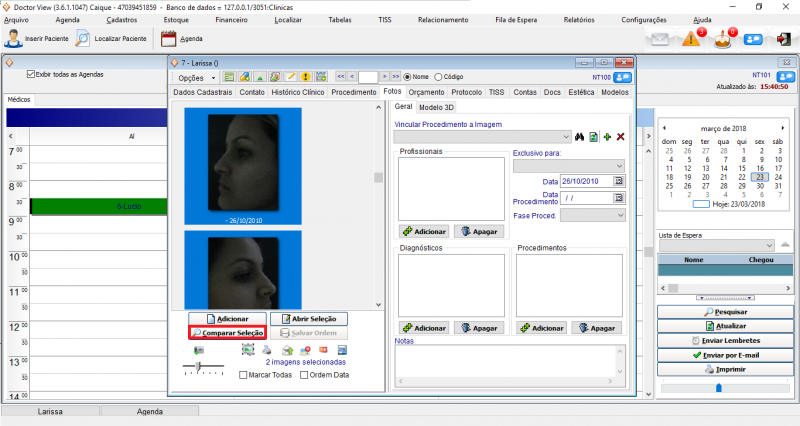Expand the Vincular Procedimento a Imagem dropdown
Image resolution: width=800 pixels, height=426 pixels.
(565, 136)
